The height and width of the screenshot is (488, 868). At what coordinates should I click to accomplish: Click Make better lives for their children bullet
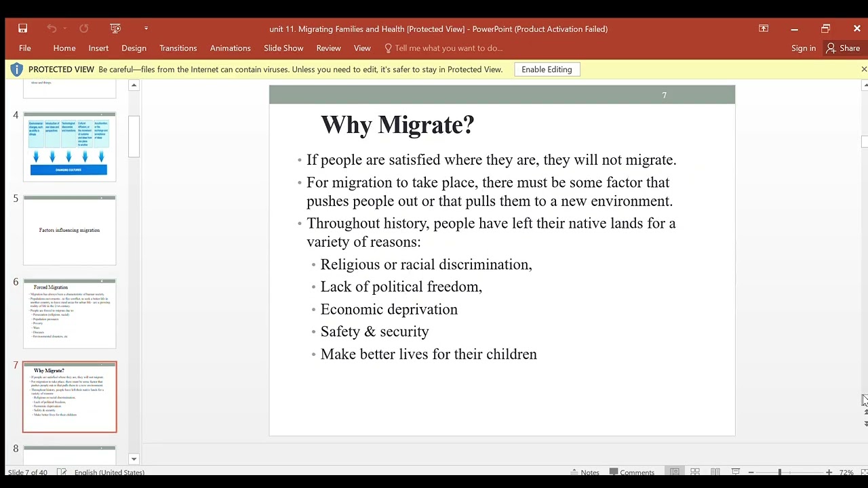(x=429, y=354)
